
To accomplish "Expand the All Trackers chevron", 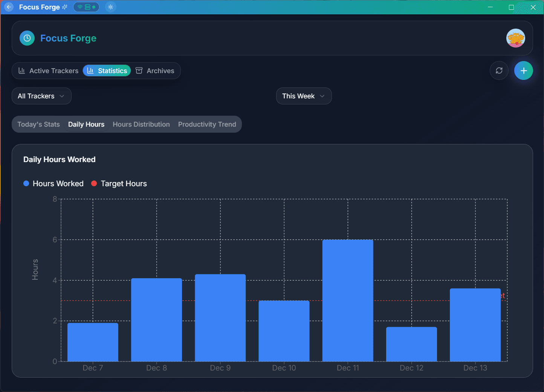I will (x=62, y=96).
